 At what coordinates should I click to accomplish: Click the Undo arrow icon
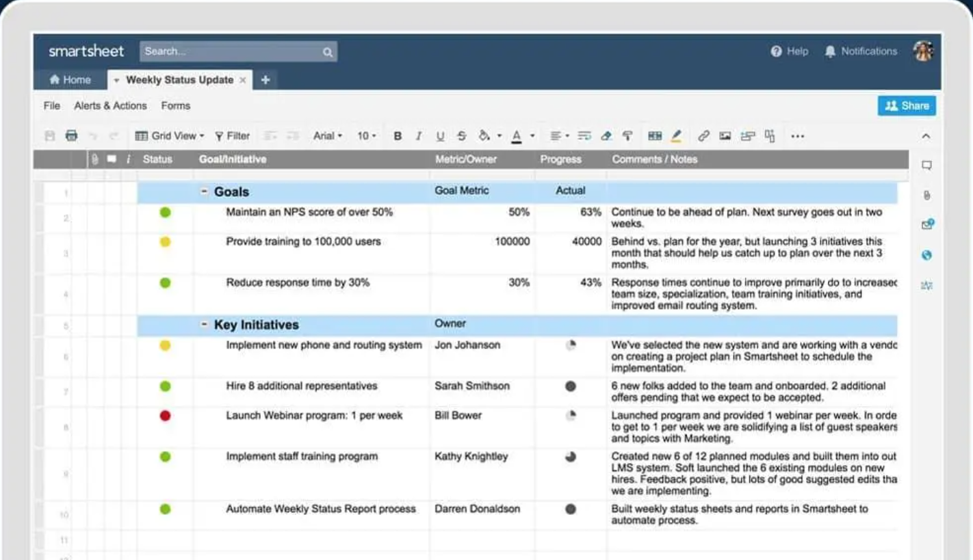[93, 136]
